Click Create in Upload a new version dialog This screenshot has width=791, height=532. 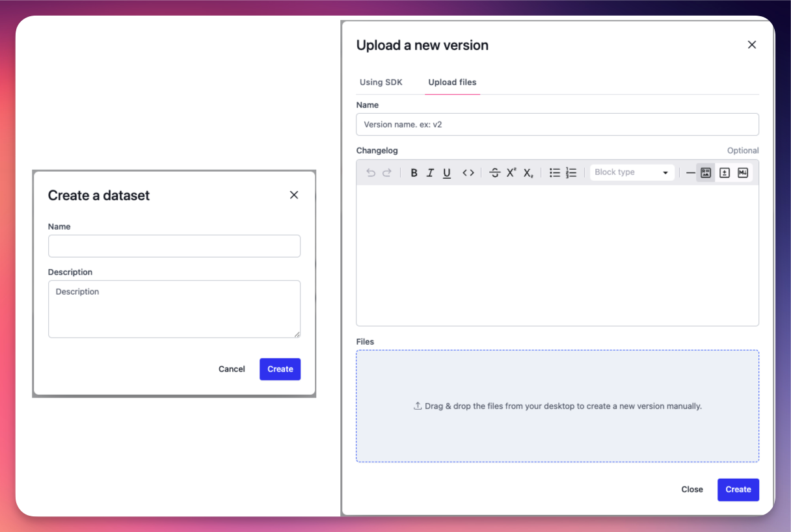tap(738, 490)
